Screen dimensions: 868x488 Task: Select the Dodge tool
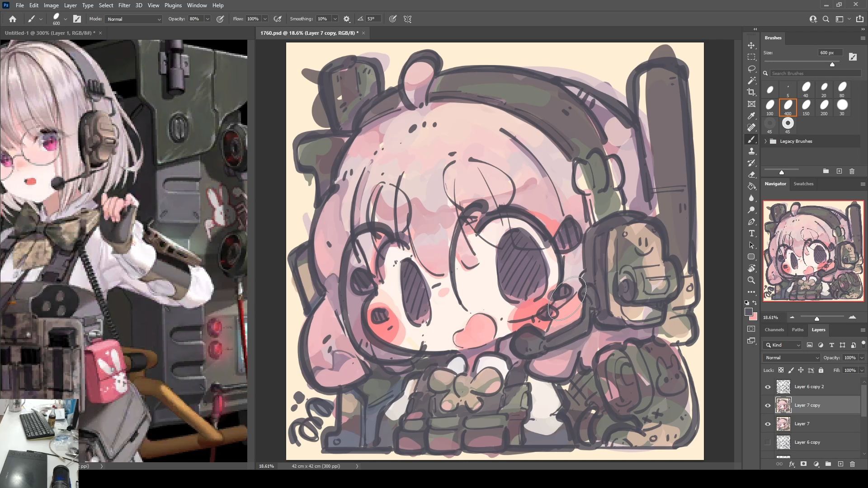tap(751, 210)
